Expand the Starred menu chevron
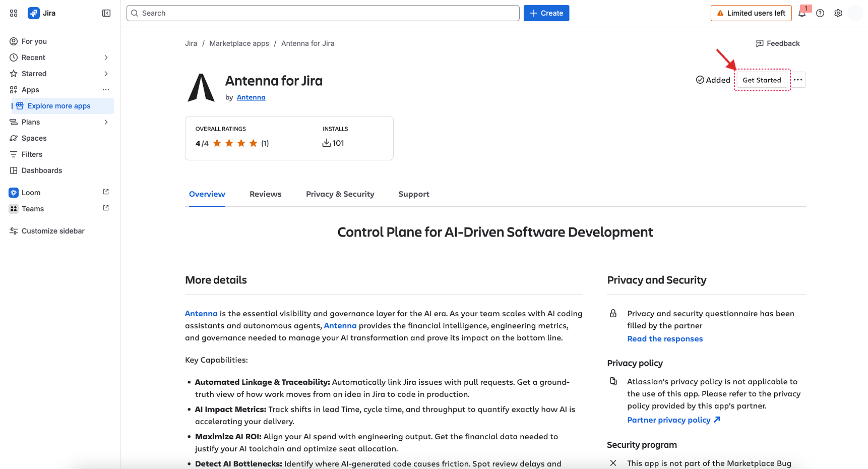Image resolution: width=868 pixels, height=469 pixels. click(106, 74)
